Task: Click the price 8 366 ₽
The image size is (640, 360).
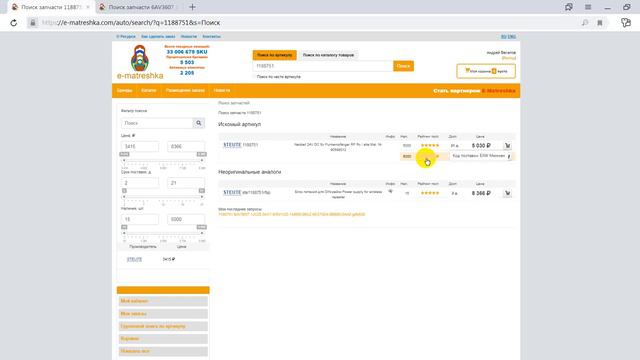Action: [481, 193]
